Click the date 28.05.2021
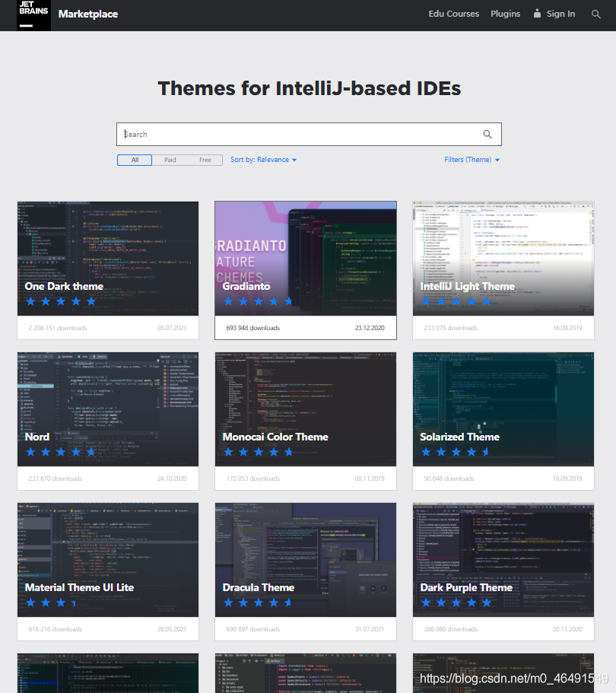The height and width of the screenshot is (693, 616). pos(172,629)
